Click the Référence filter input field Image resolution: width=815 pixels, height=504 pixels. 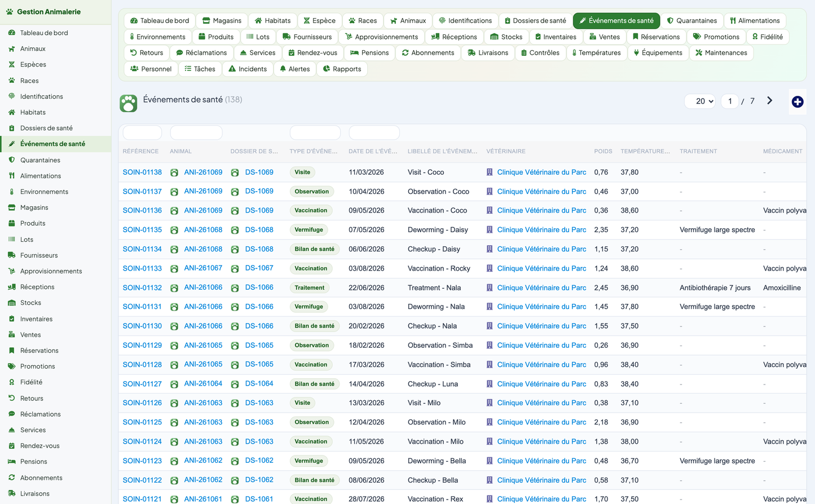click(x=142, y=132)
